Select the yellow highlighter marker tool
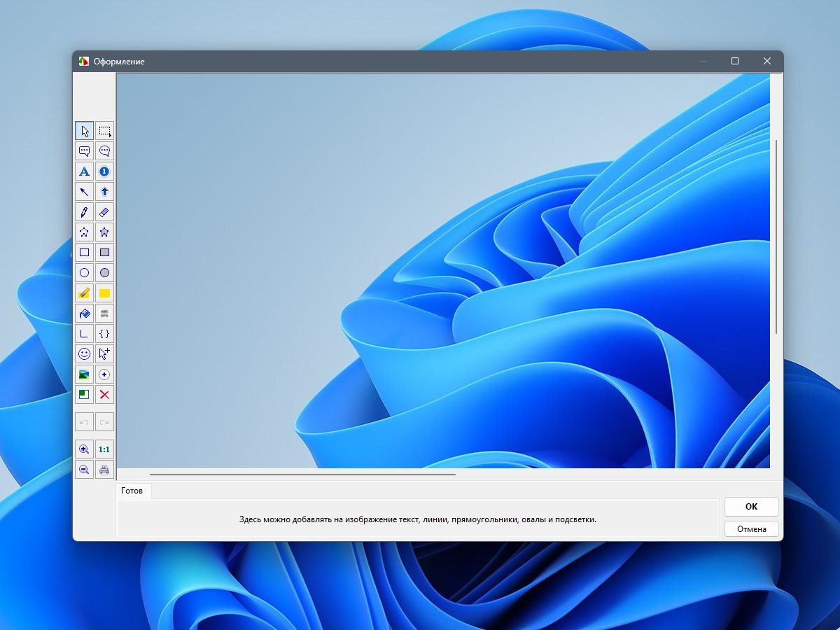This screenshot has height=630, width=840. point(84,293)
